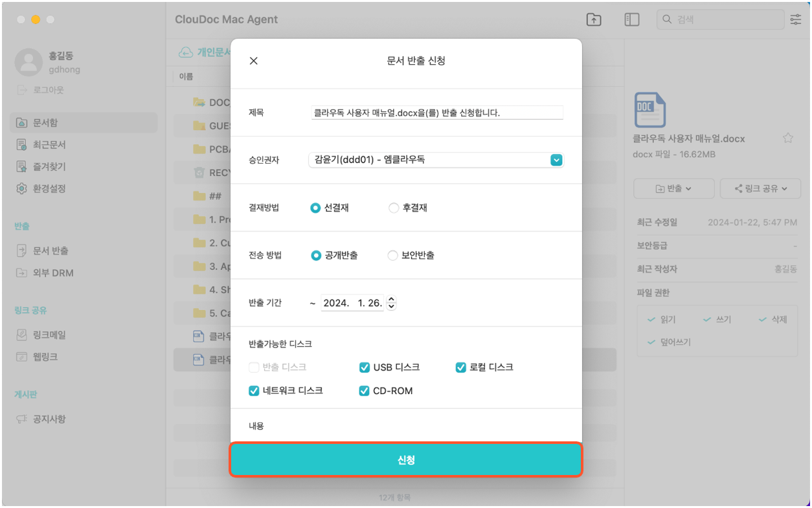812x508 pixels.
Task: Go to 외부 DRM in the sidebar
Action: pos(84,273)
